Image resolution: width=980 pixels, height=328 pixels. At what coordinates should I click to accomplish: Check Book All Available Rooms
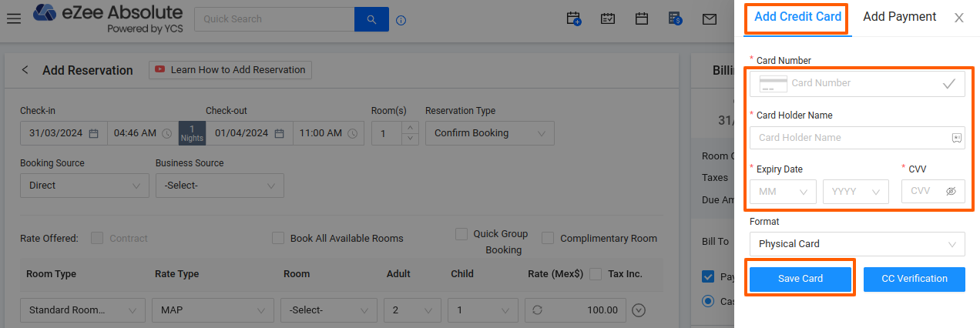point(278,238)
